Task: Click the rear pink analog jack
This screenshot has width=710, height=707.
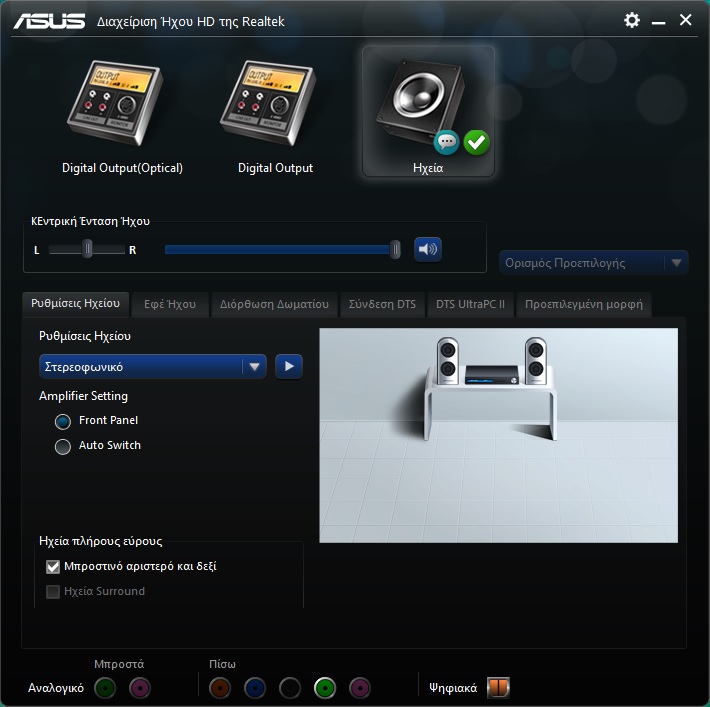Action: pyautogui.click(x=360, y=688)
